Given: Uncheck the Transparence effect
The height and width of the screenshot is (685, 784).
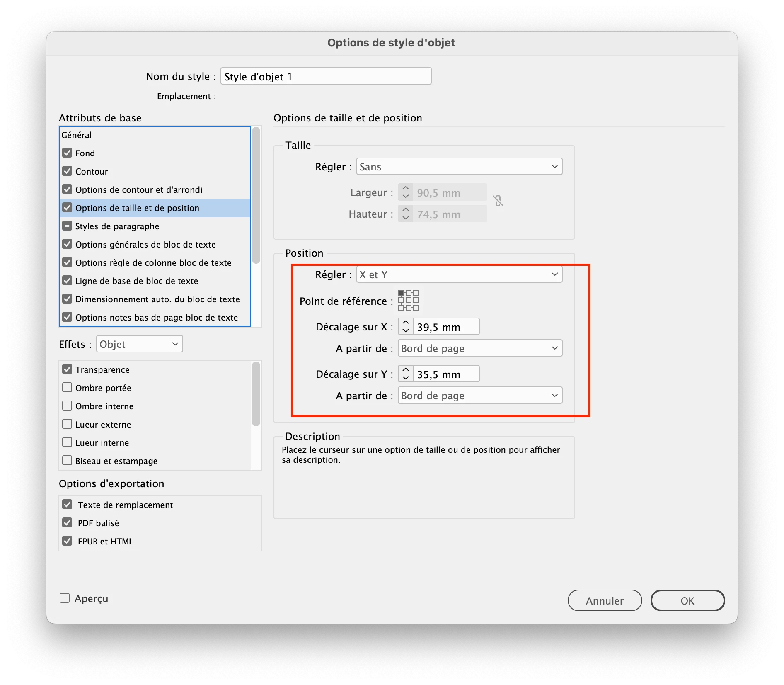Looking at the screenshot, I should [x=67, y=369].
